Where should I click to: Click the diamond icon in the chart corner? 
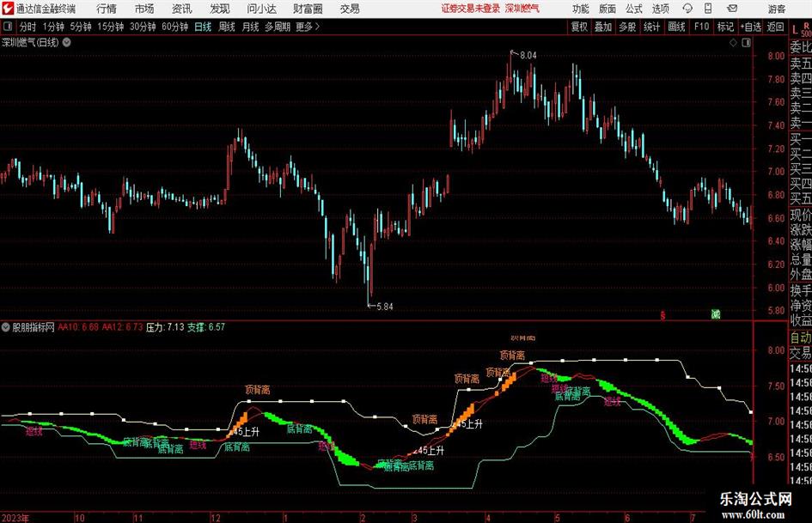(733, 43)
